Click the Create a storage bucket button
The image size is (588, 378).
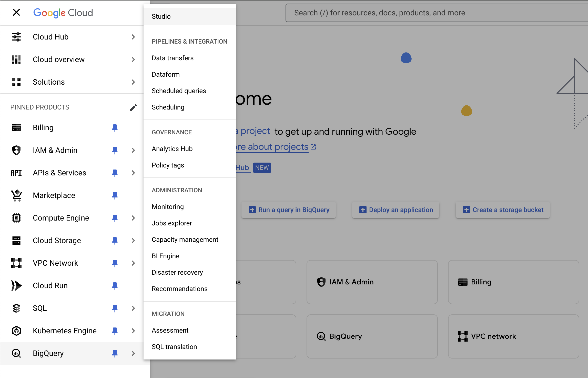tap(503, 210)
